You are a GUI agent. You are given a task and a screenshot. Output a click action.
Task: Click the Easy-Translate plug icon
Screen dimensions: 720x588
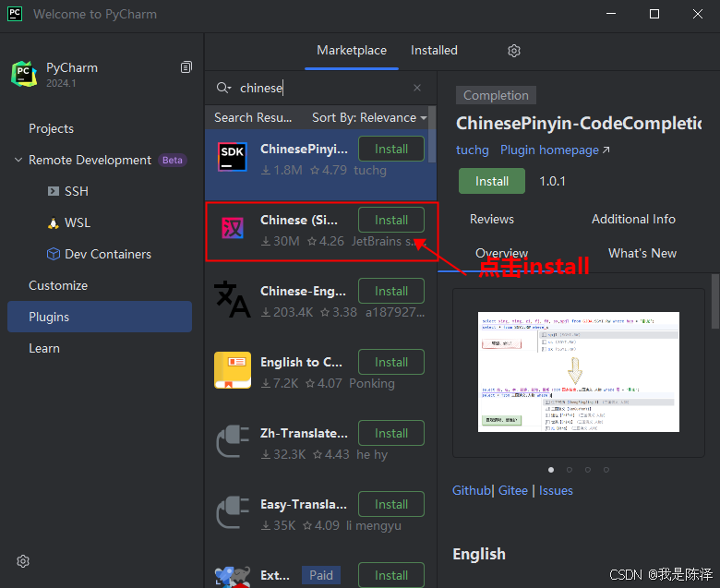(233, 512)
